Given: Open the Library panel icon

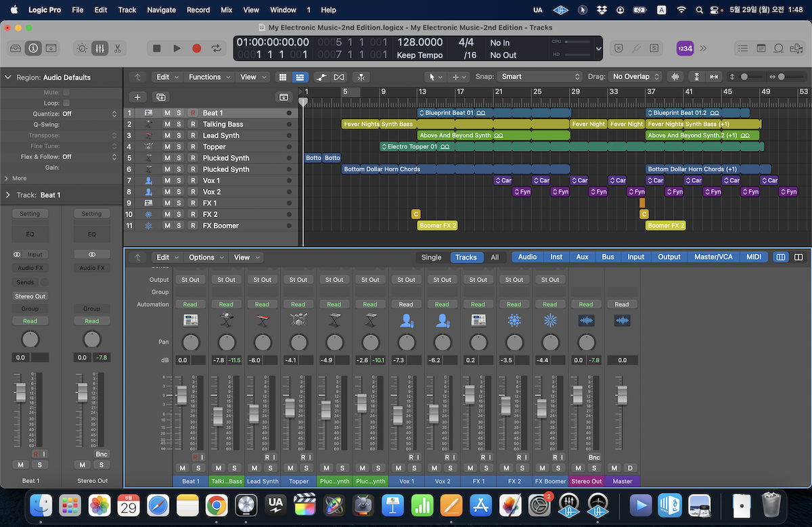Looking at the screenshot, I should click(15, 48).
